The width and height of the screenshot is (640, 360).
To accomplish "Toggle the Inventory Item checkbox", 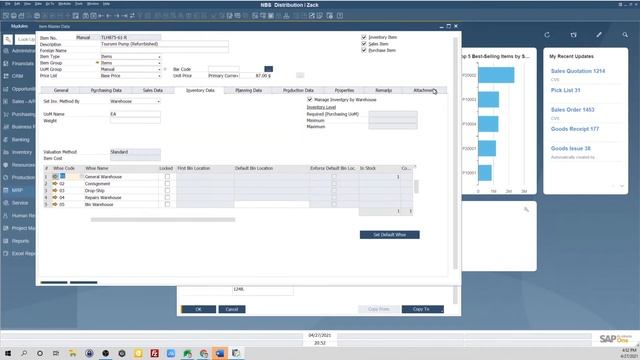I will pyautogui.click(x=364, y=37).
